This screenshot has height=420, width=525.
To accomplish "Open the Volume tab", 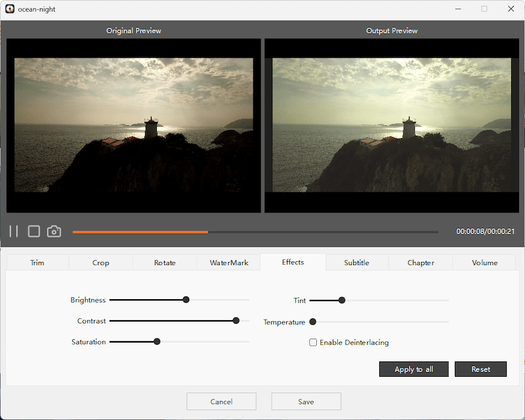I will click(x=484, y=262).
